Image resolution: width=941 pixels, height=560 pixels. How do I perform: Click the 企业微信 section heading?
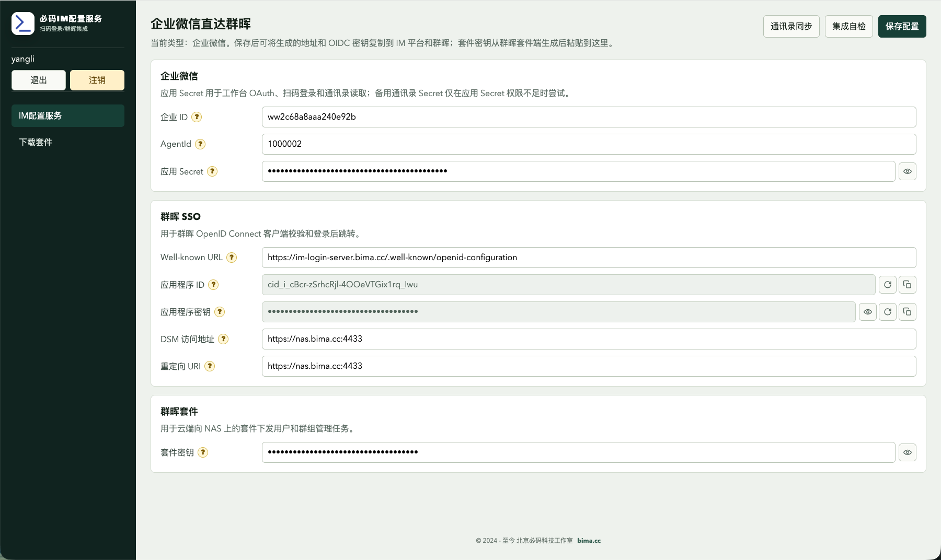(x=179, y=76)
